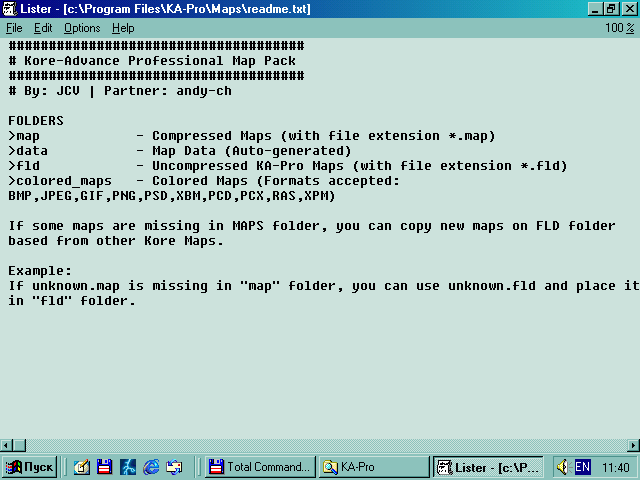Switch to KA-Pro taskbar button
The image size is (640, 480).
[373, 467]
